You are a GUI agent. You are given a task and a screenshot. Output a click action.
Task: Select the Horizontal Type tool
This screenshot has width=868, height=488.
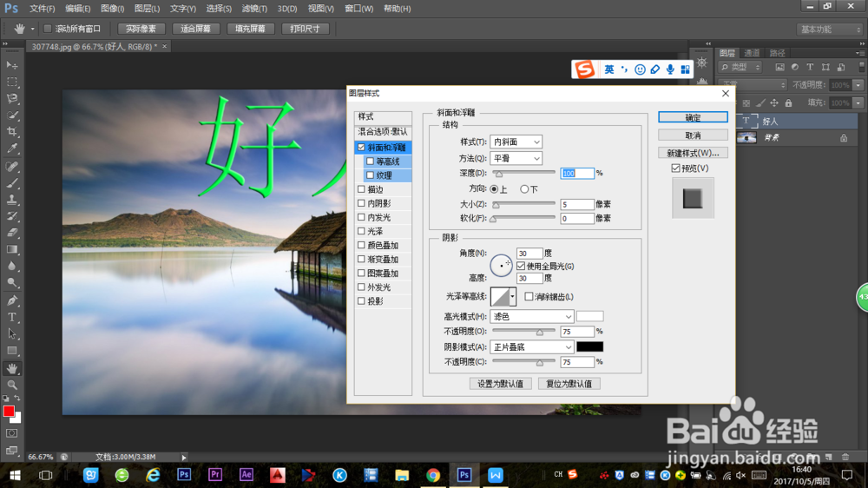(x=11, y=318)
